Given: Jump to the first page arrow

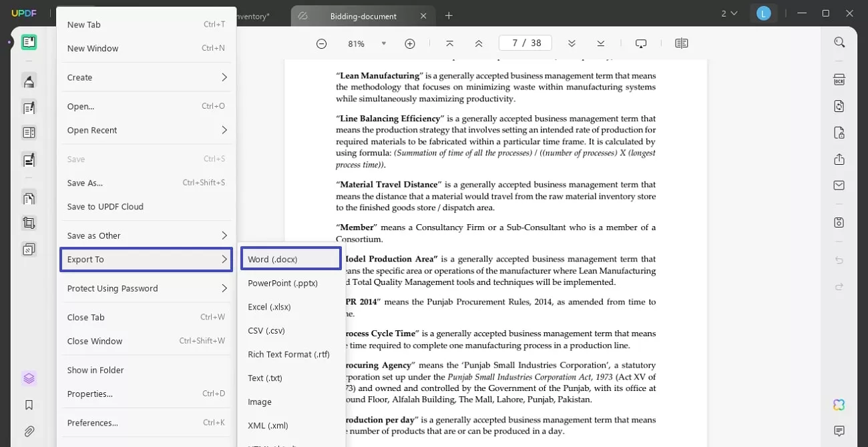Looking at the screenshot, I should (449, 43).
